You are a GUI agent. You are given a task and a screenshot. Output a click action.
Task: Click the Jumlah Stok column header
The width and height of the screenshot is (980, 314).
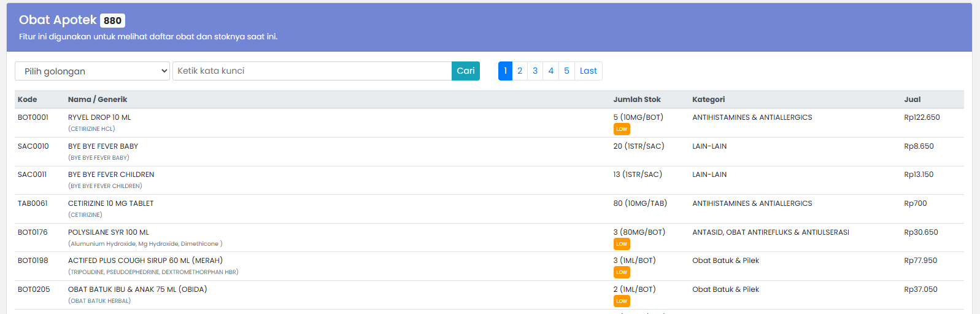[x=637, y=100]
